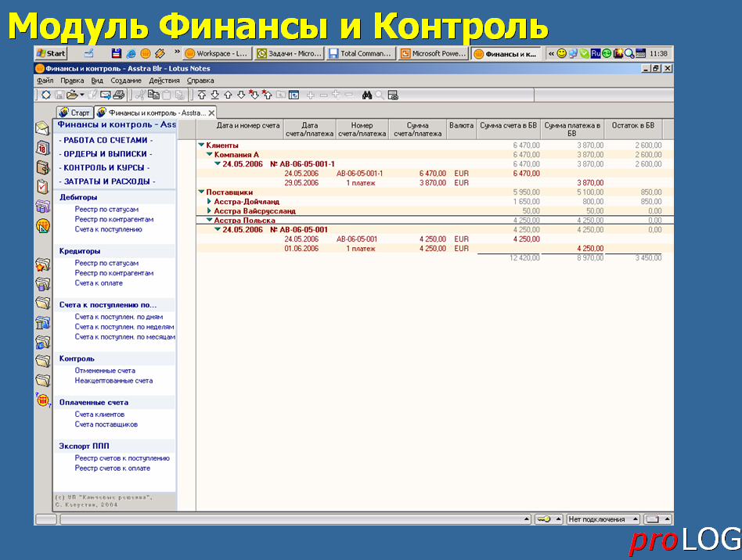742x560 pixels.
Task: Click the Copy icon in toolbar
Action: pyautogui.click(x=153, y=95)
